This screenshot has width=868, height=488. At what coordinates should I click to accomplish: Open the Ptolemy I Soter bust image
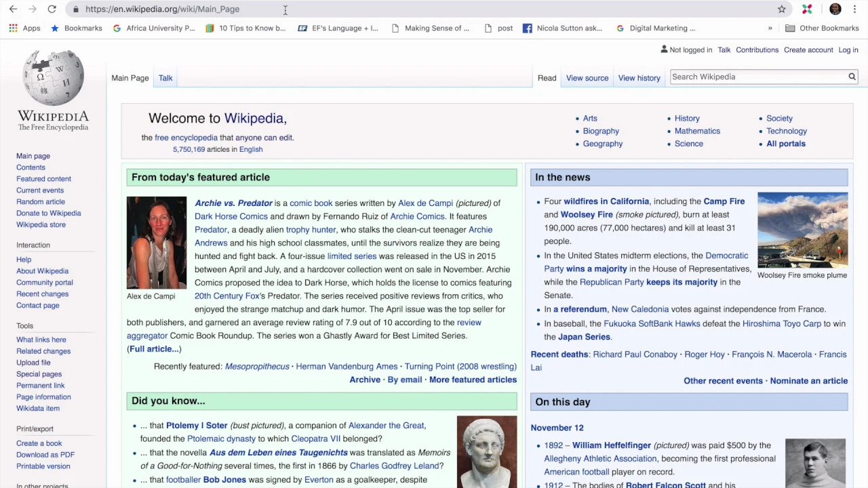click(487, 452)
